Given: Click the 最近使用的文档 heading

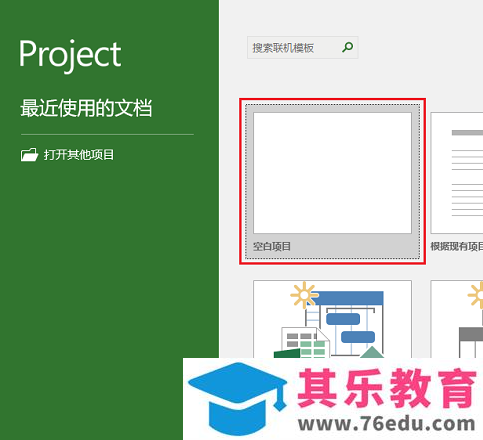Looking at the screenshot, I should 86,108.
